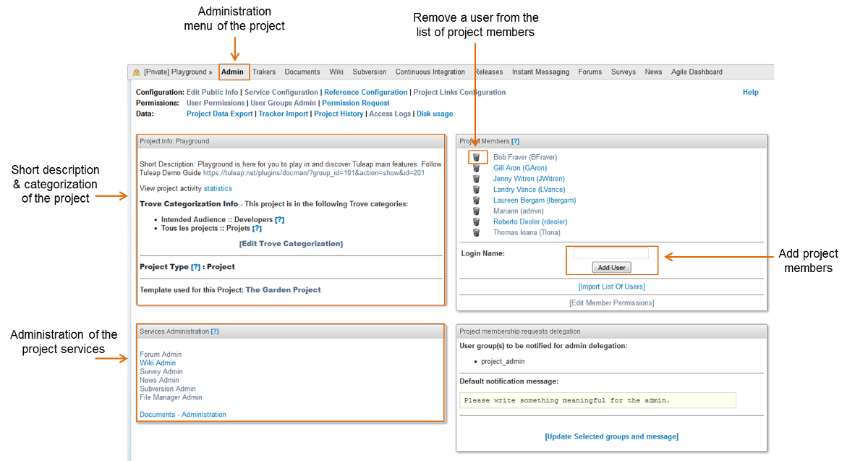Remove Jenny Witren via trash icon

pos(476,179)
